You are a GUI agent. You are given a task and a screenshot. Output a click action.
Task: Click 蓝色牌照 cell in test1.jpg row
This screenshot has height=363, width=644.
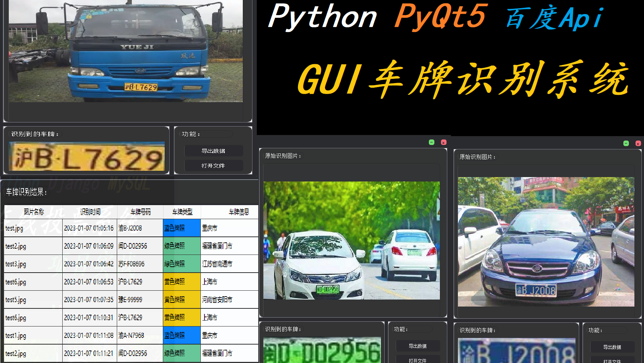point(182,335)
